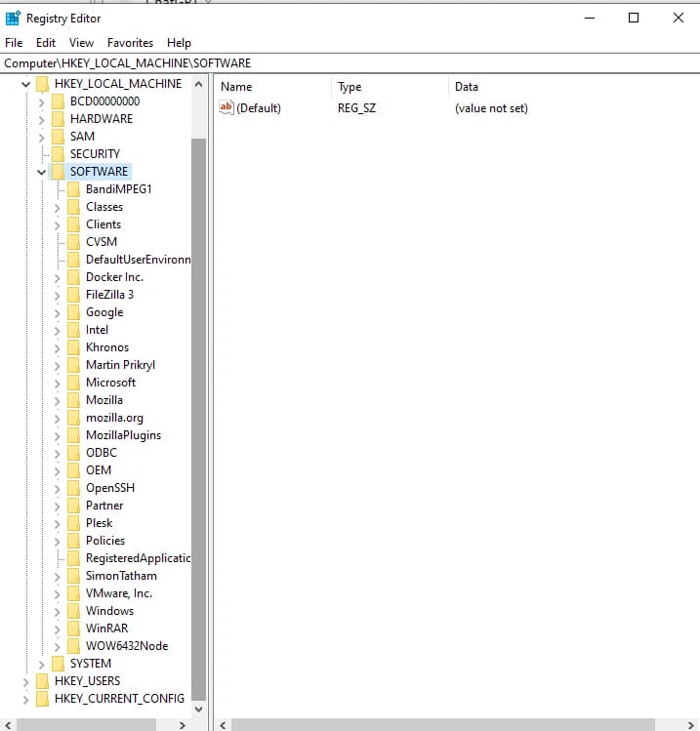Click the HKEY_USERS folder icon

(42, 681)
